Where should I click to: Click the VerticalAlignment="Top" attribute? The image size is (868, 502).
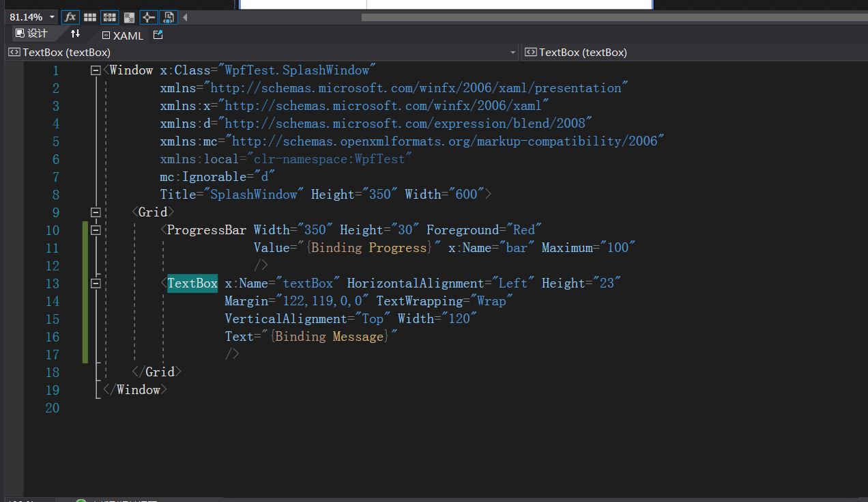[308, 319]
